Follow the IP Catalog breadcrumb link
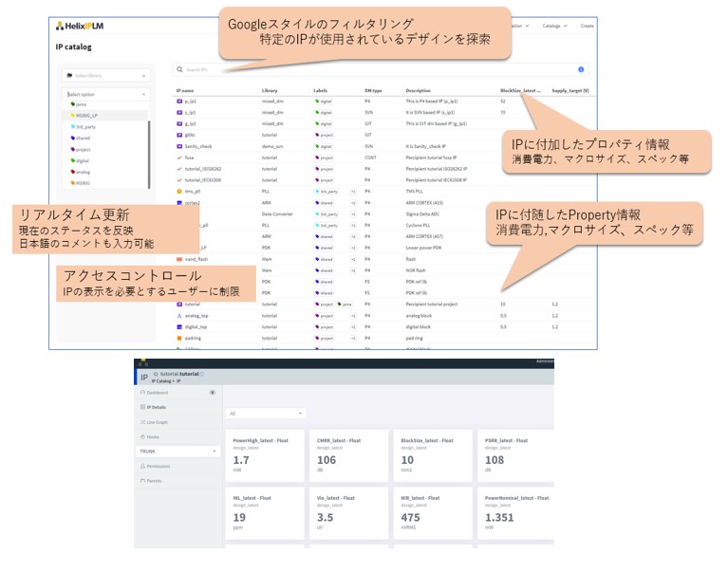This screenshot has height=573, width=728. coord(161,381)
